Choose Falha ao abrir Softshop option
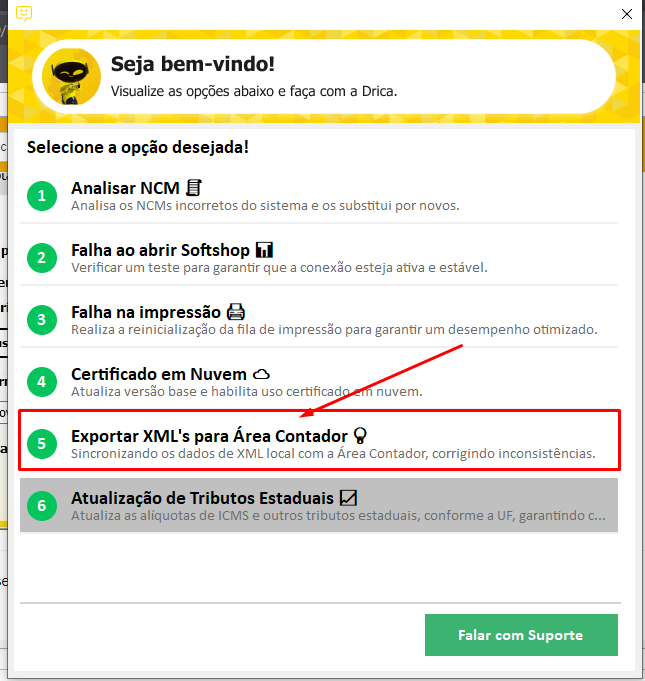This screenshot has height=681, width=645. pyautogui.click(x=319, y=258)
